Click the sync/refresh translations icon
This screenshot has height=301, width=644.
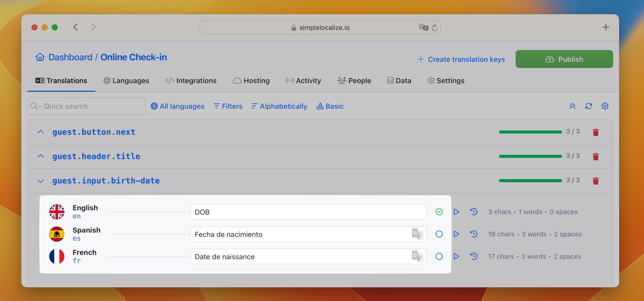[588, 106]
